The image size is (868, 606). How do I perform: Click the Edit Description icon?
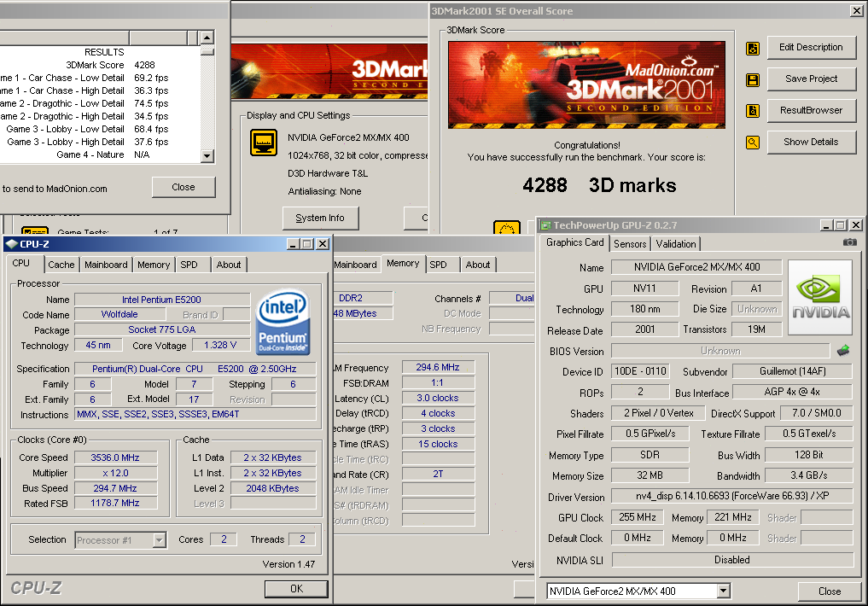[x=752, y=49]
